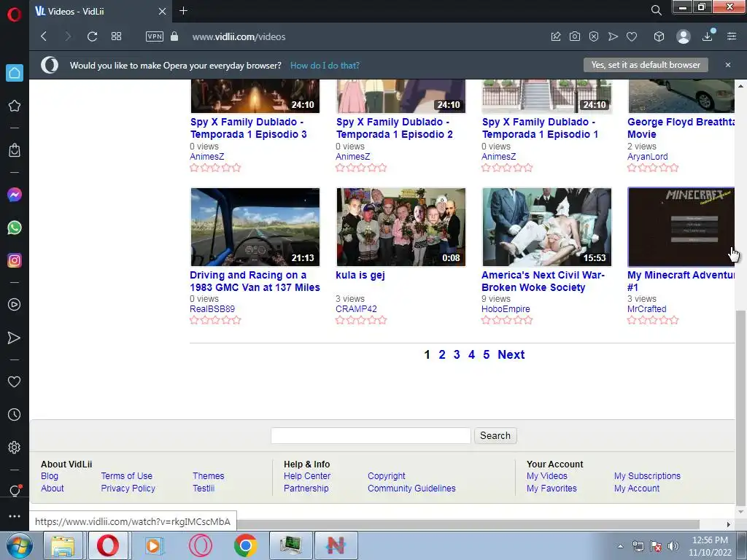Open the lightbulb tips icon in sidebar

pos(15,491)
